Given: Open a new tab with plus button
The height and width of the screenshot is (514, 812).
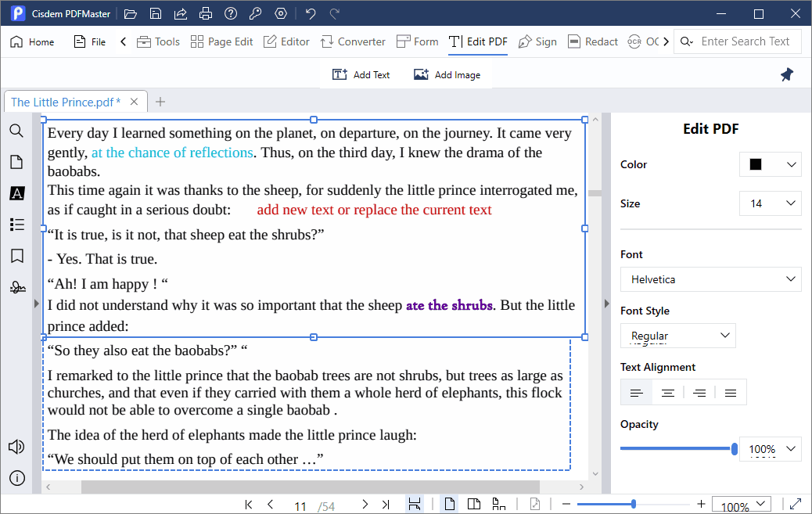Looking at the screenshot, I should click(x=160, y=102).
